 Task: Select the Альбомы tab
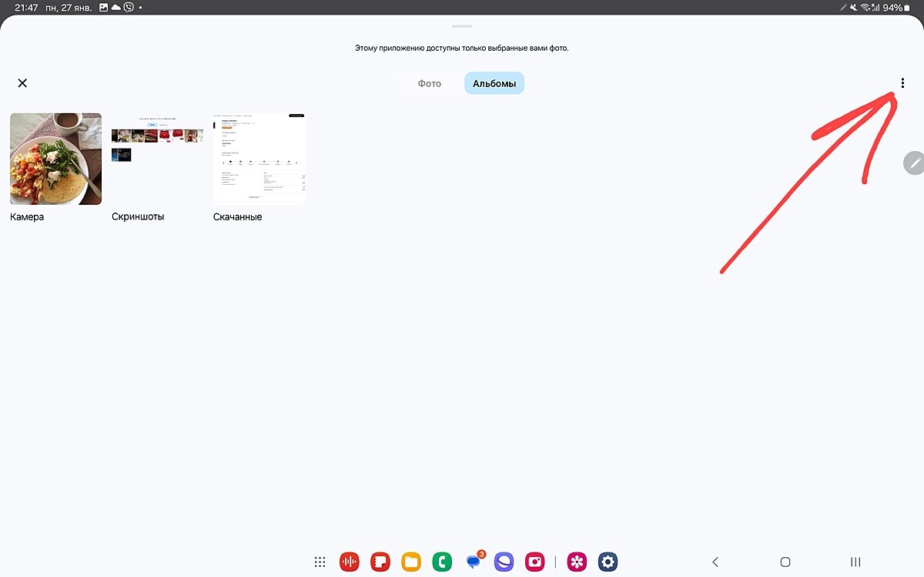(x=494, y=83)
